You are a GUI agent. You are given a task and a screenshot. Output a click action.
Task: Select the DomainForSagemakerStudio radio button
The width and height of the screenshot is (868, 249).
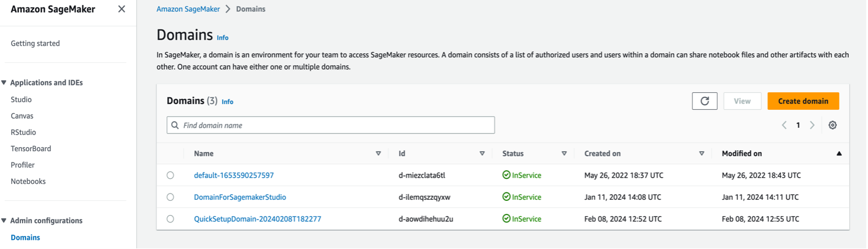point(170,197)
